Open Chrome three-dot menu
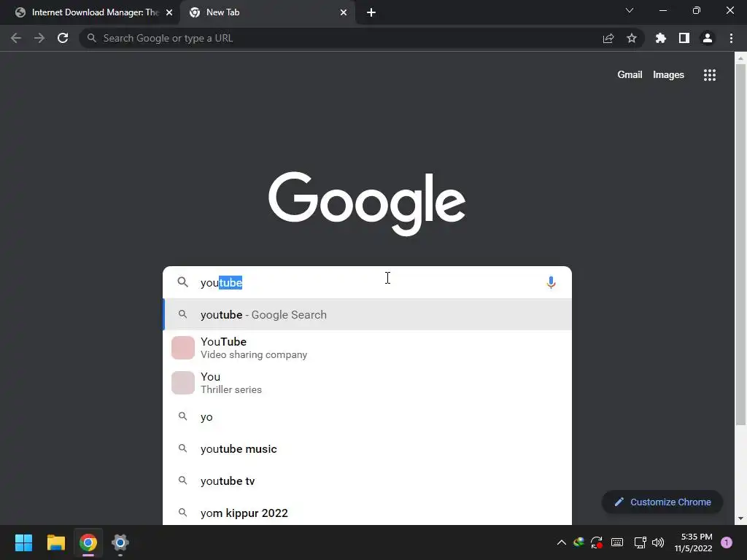 click(731, 38)
